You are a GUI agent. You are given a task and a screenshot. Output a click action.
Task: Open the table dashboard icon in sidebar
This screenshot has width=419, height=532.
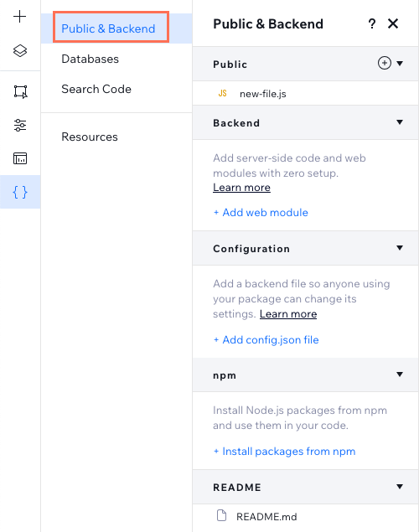20,158
